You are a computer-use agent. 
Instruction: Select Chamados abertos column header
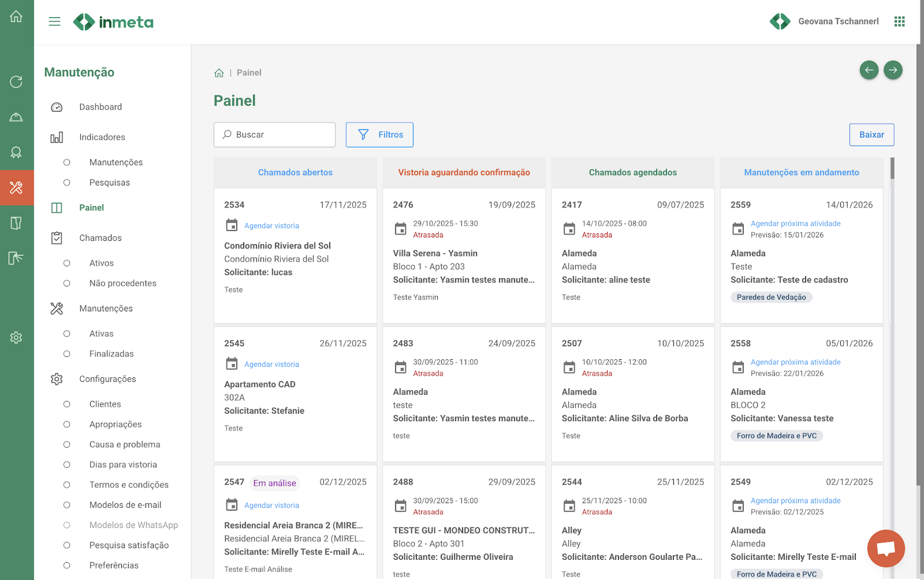click(295, 172)
